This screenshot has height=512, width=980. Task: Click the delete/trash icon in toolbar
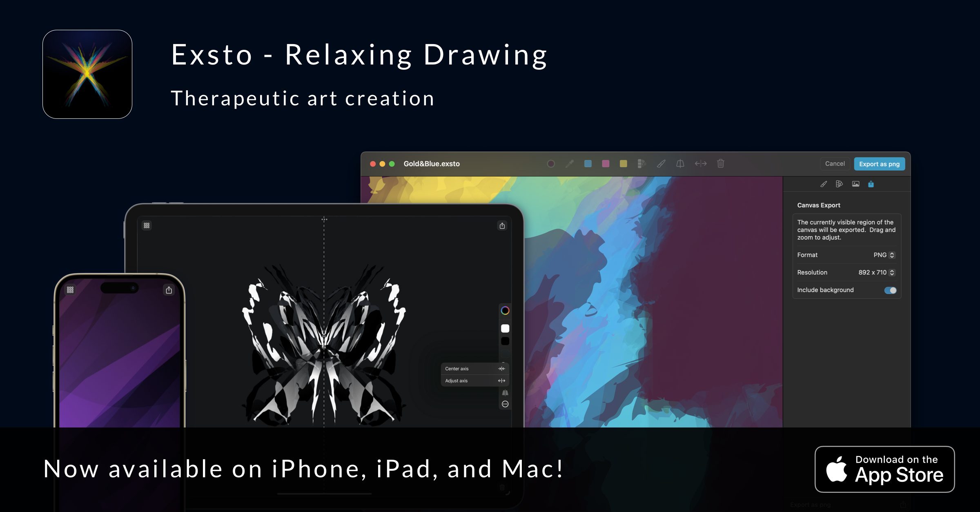coord(724,163)
